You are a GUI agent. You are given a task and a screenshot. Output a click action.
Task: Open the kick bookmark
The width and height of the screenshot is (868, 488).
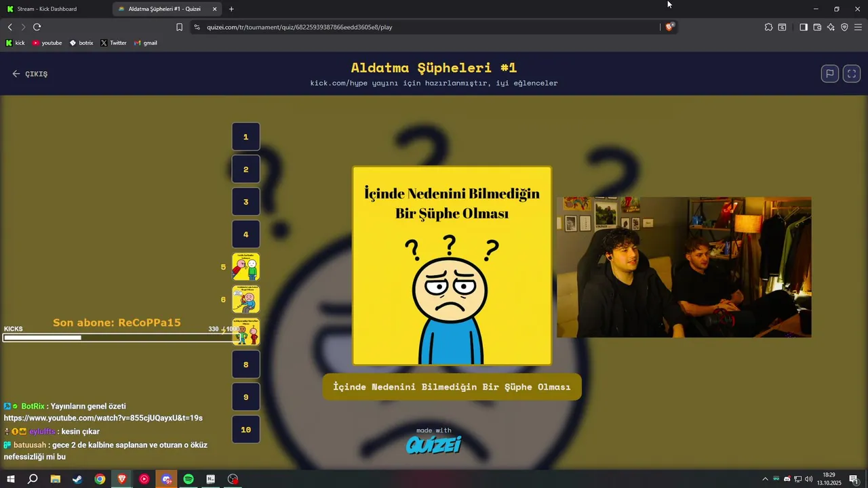tap(16, 43)
